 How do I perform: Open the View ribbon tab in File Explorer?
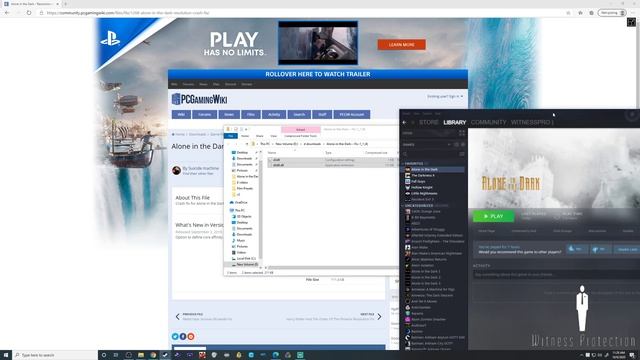(x=273, y=136)
